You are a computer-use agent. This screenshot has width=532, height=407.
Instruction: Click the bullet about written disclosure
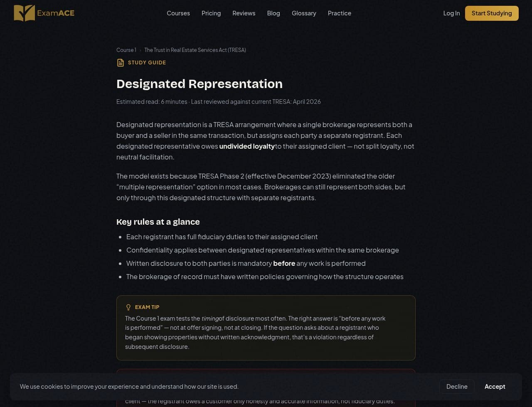click(246, 263)
